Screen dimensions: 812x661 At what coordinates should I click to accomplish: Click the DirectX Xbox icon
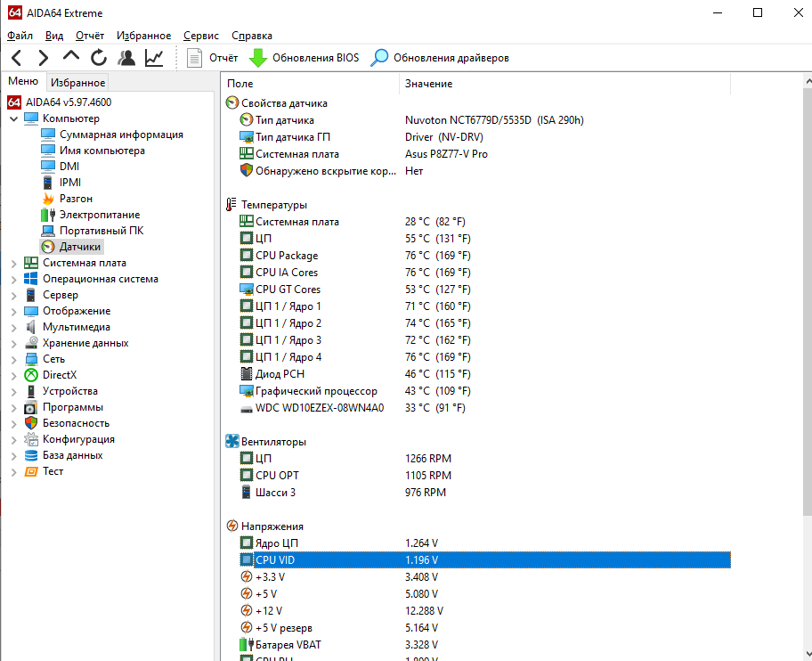tap(31, 375)
